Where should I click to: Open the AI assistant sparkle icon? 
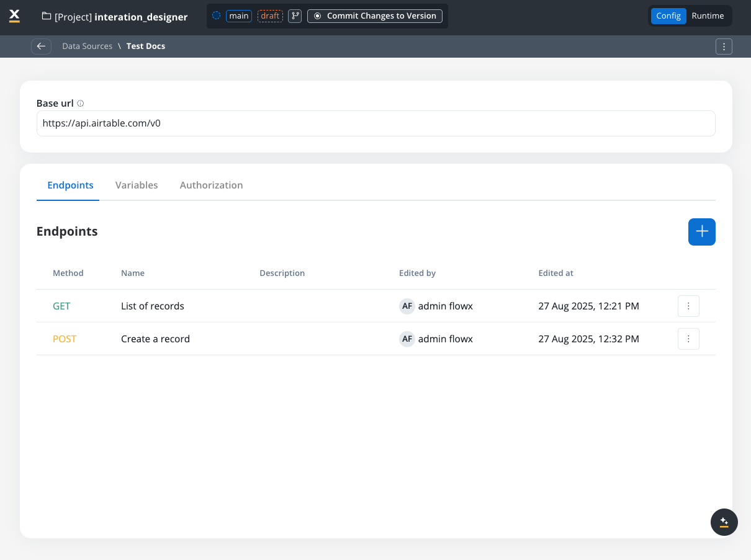pyautogui.click(x=724, y=522)
